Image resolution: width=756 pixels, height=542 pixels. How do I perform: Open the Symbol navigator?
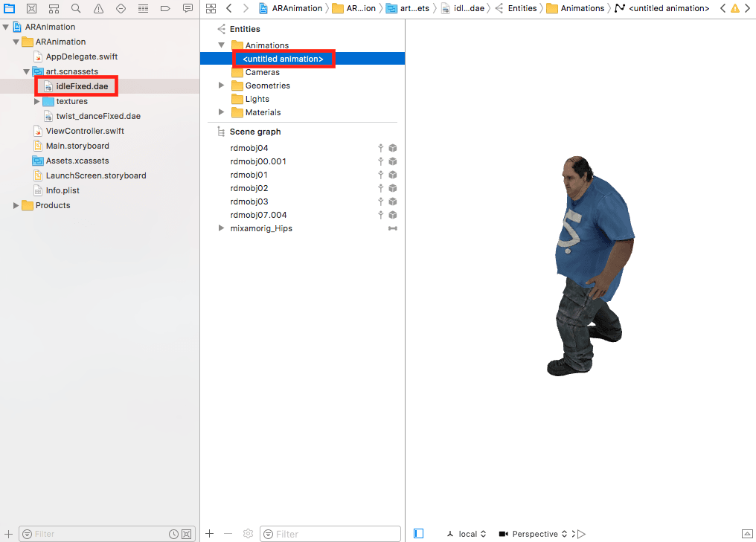[54, 8]
